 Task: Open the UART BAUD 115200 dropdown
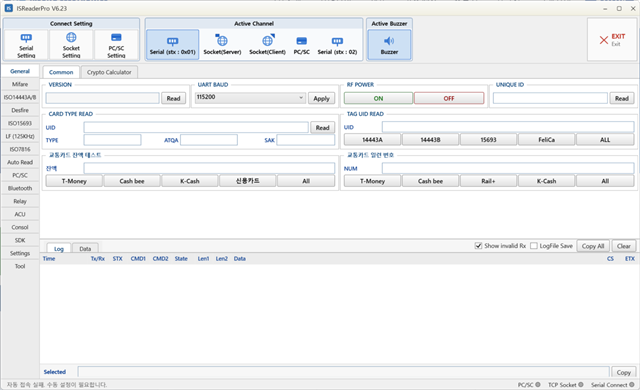[250, 98]
